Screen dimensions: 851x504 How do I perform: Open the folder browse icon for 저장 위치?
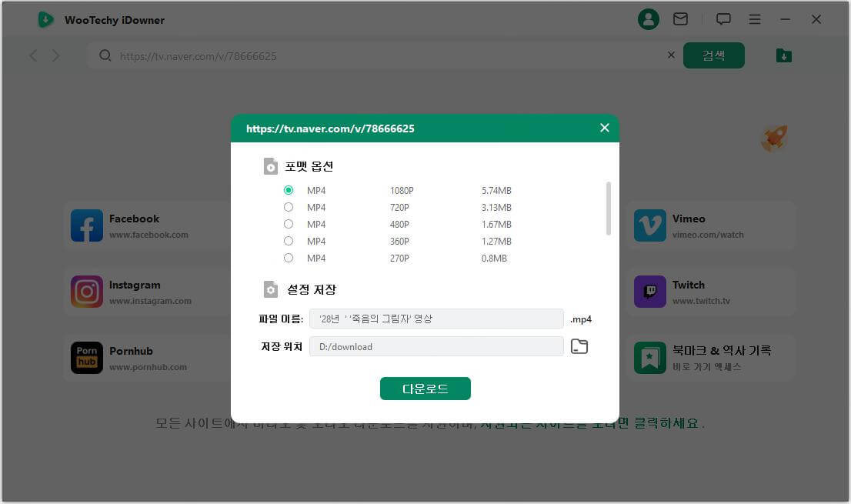tap(579, 346)
